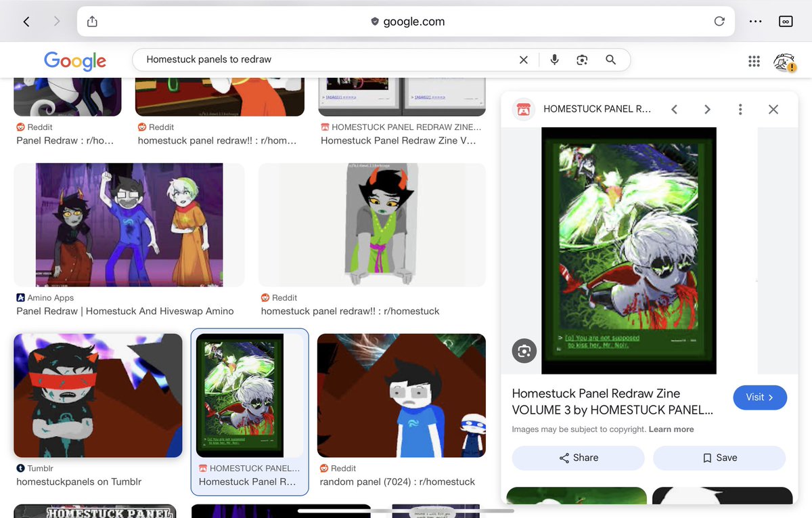
Task: Share the previewed image
Action: pyautogui.click(x=579, y=458)
